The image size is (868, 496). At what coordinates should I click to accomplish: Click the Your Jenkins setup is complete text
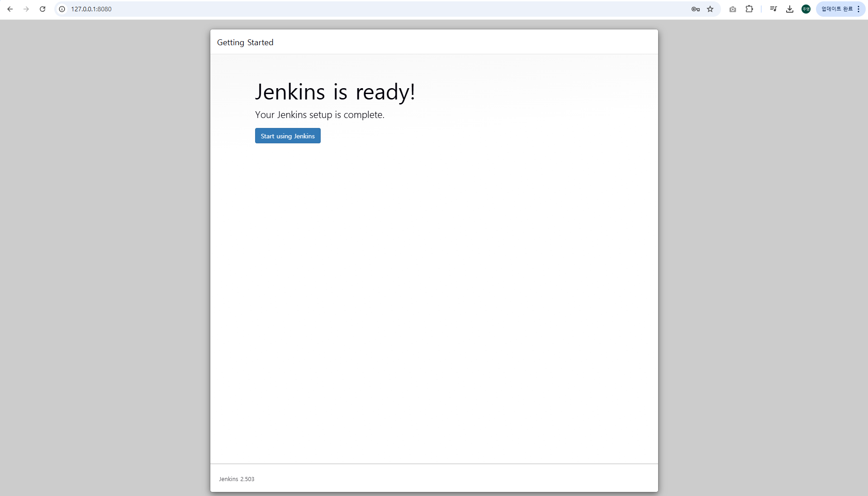[x=320, y=115]
